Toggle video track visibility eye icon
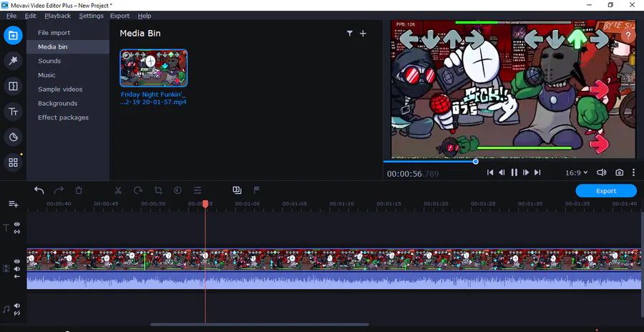 click(17, 261)
